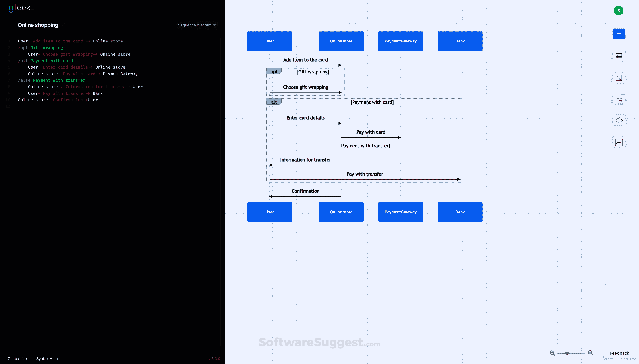Click the share diagram icon
Screen dimensions: 639x364
(619, 99)
